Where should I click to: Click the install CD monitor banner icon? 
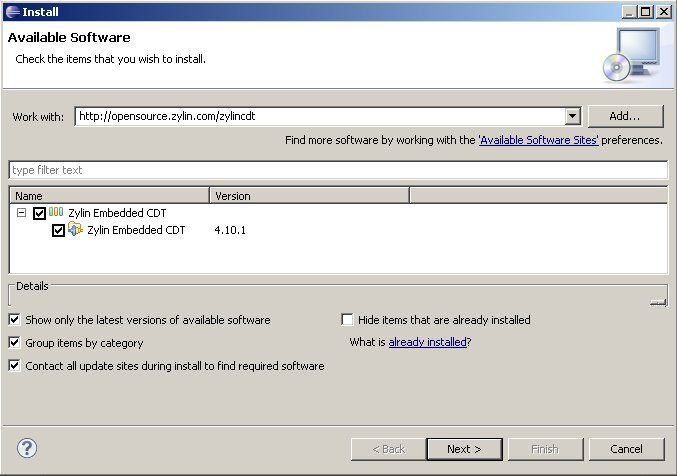631,54
